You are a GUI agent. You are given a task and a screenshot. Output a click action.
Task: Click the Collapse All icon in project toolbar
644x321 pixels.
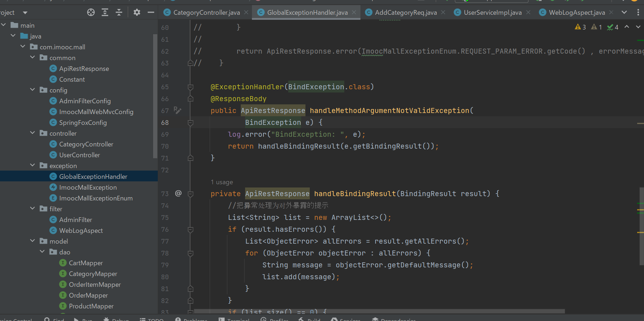click(119, 13)
